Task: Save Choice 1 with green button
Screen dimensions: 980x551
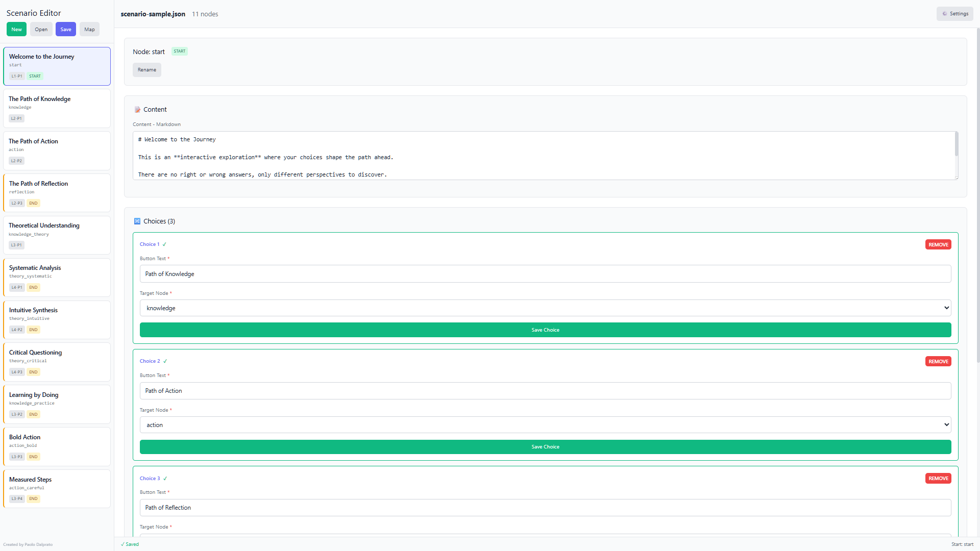Action: coord(545,330)
